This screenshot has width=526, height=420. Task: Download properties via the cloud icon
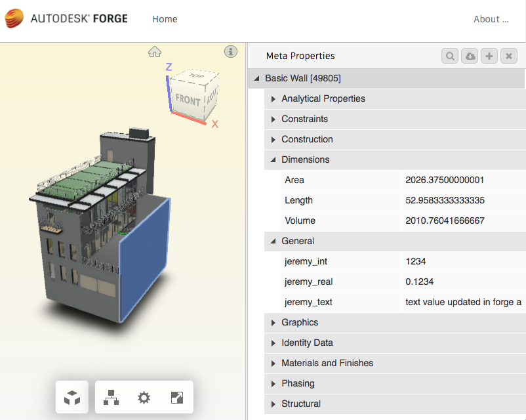coord(470,56)
